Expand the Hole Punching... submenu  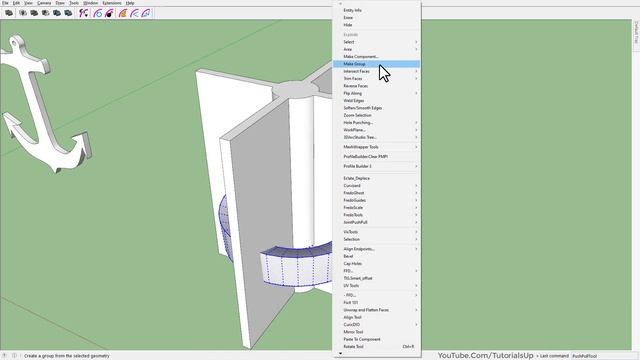coord(376,123)
